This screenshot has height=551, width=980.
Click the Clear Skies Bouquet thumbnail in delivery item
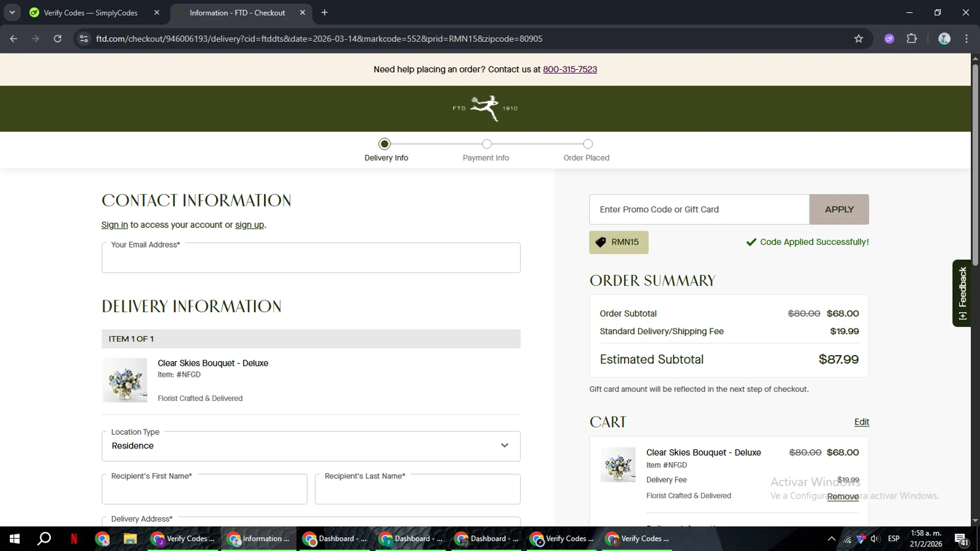(x=125, y=380)
